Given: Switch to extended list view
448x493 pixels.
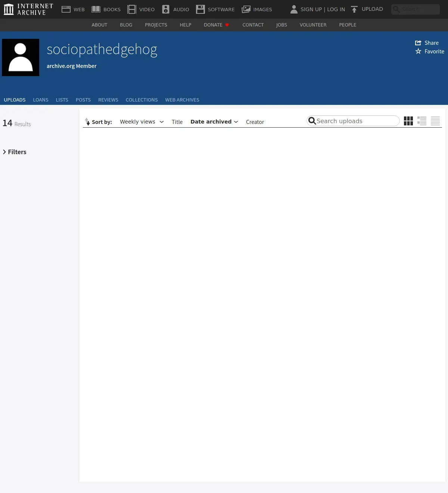Looking at the screenshot, I should click(x=422, y=121).
